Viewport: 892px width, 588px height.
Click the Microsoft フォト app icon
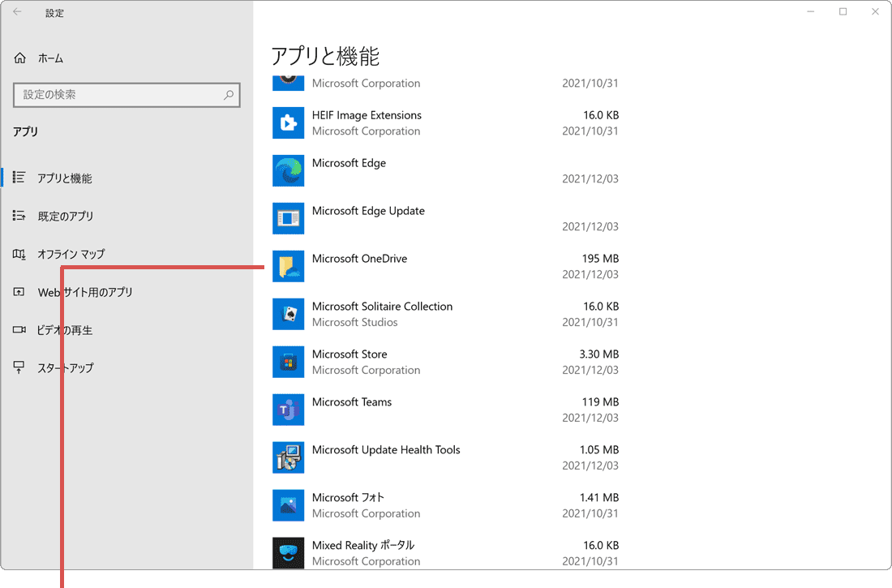[289, 505]
